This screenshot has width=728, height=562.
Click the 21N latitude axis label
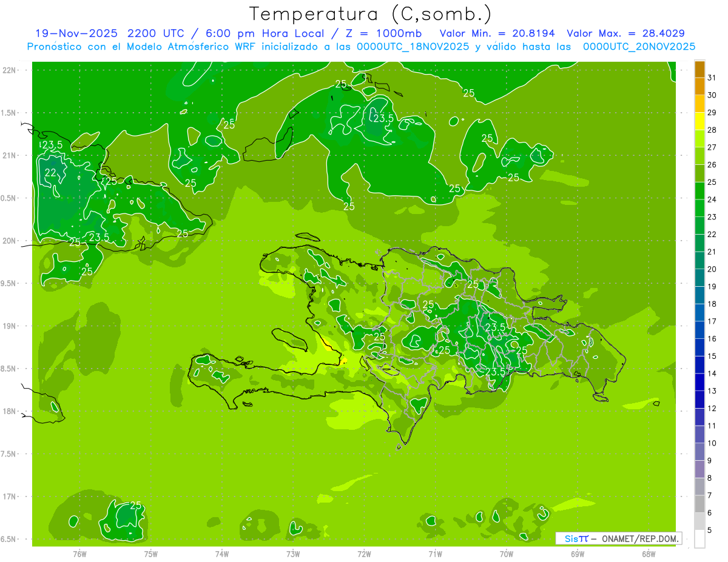10,155
